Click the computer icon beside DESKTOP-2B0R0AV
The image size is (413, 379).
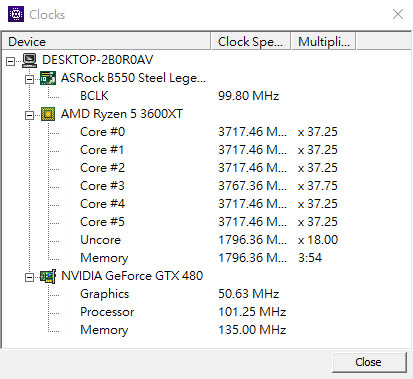[x=30, y=60]
